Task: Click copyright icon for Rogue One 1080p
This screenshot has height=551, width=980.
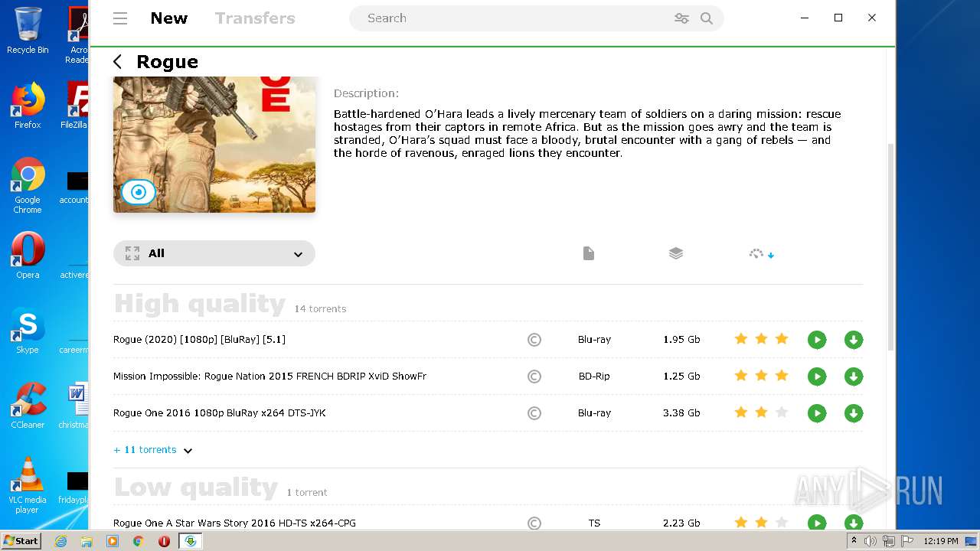Action: pos(534,413)
